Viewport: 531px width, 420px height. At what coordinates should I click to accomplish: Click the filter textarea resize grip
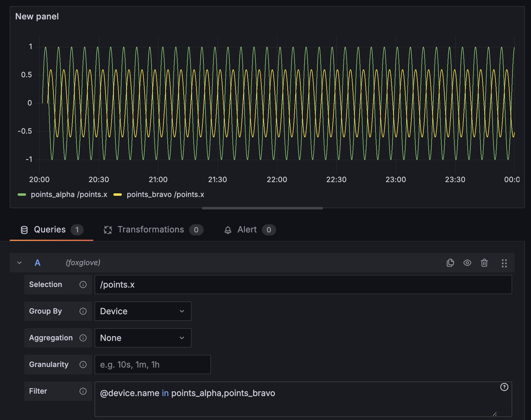point(495,414)
